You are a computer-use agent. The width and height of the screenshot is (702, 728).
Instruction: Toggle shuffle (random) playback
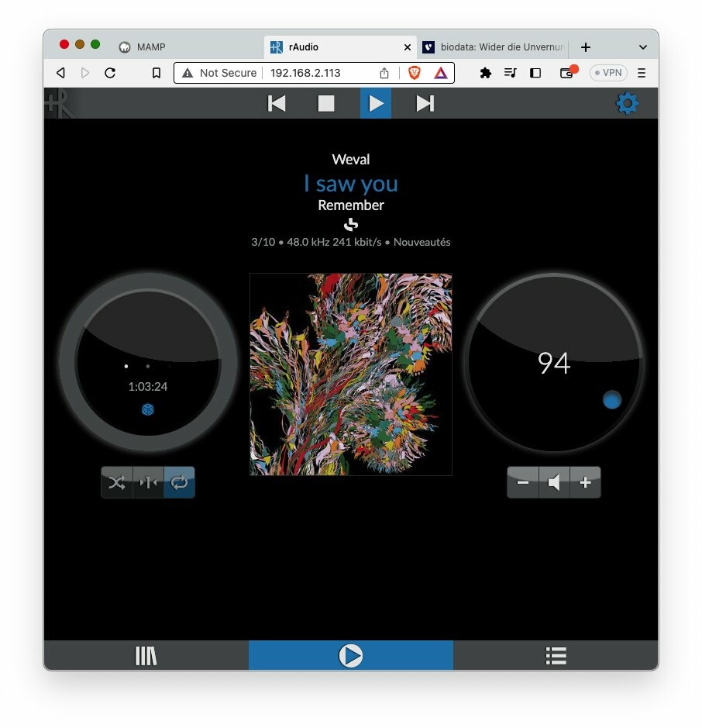click(x=117, y=482)
